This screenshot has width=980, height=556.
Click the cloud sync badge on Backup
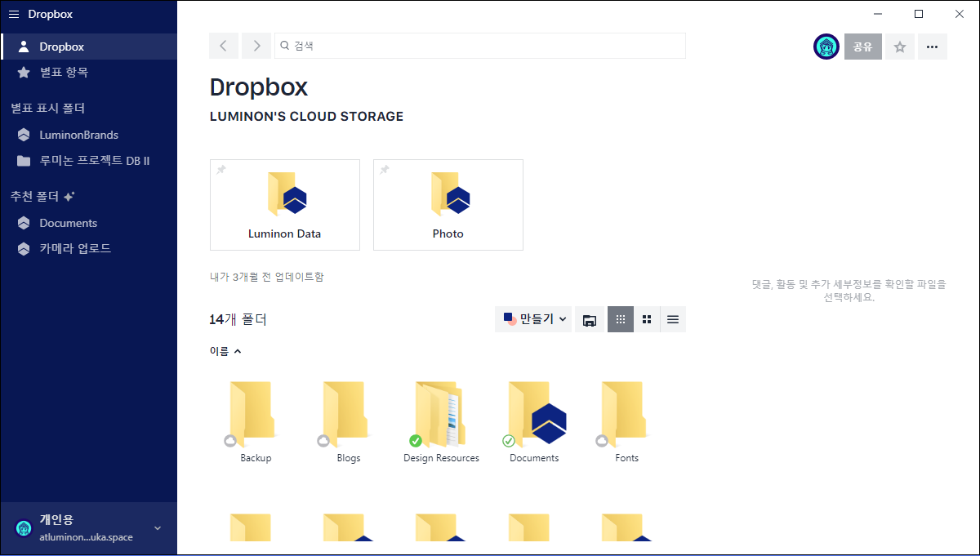[x=230, y=441]
